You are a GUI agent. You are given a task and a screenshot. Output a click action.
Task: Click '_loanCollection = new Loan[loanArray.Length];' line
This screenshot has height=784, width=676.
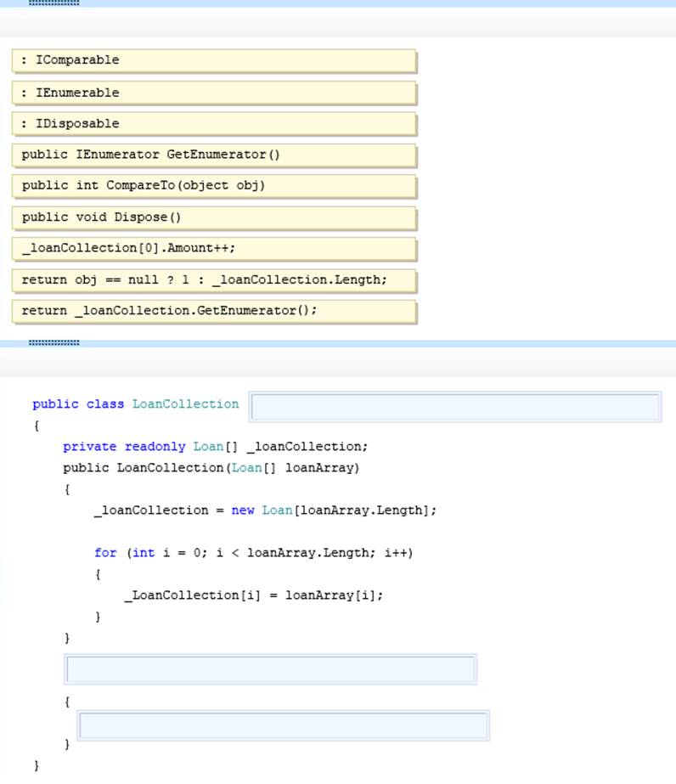pyautogui.click(x=265, y=510)
